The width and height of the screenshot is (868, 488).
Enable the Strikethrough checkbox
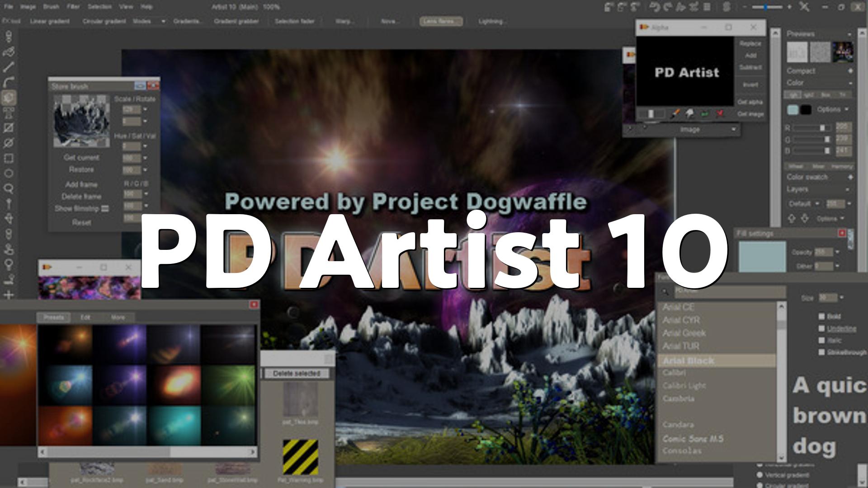point(822,352)
